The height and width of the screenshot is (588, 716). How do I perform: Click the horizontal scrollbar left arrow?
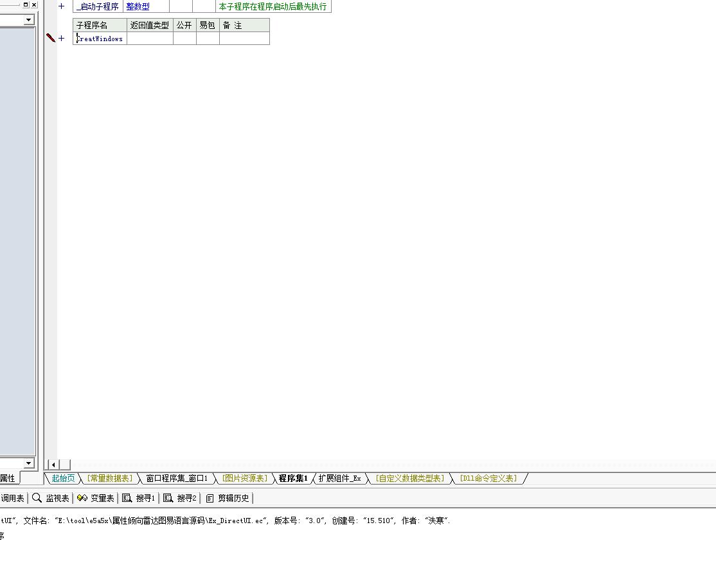[53, 465]
